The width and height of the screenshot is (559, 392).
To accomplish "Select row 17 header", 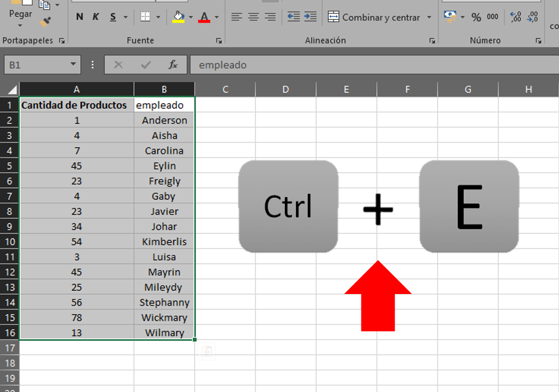I will tap(10, 348).
